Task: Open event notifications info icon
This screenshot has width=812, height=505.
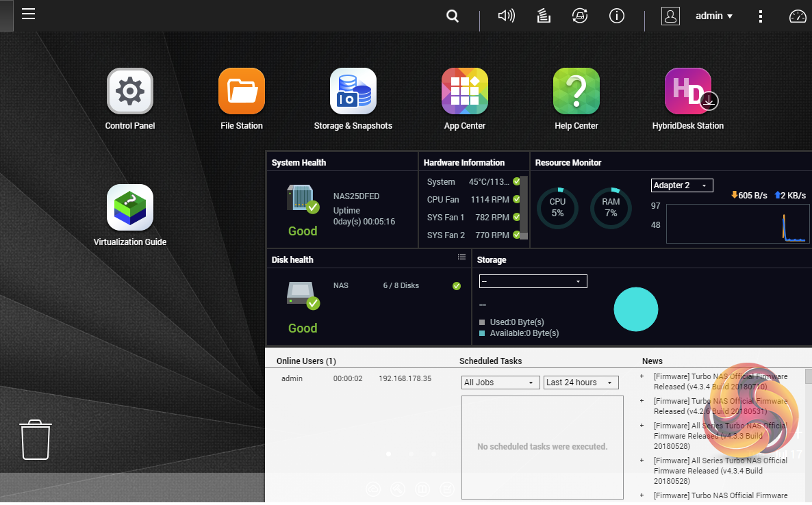Action: (616, 16)
